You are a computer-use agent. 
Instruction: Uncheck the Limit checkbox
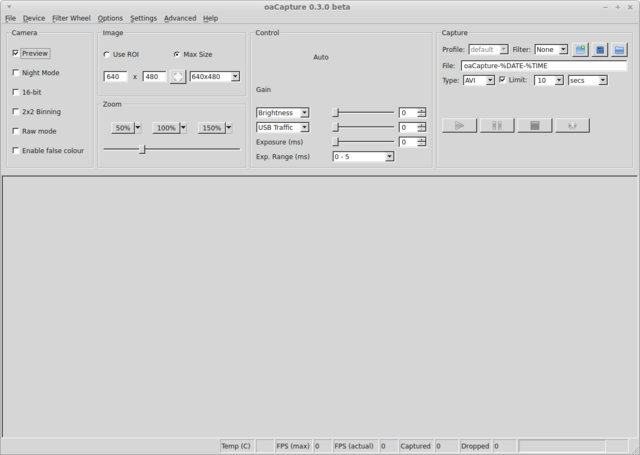pos(502,80)
